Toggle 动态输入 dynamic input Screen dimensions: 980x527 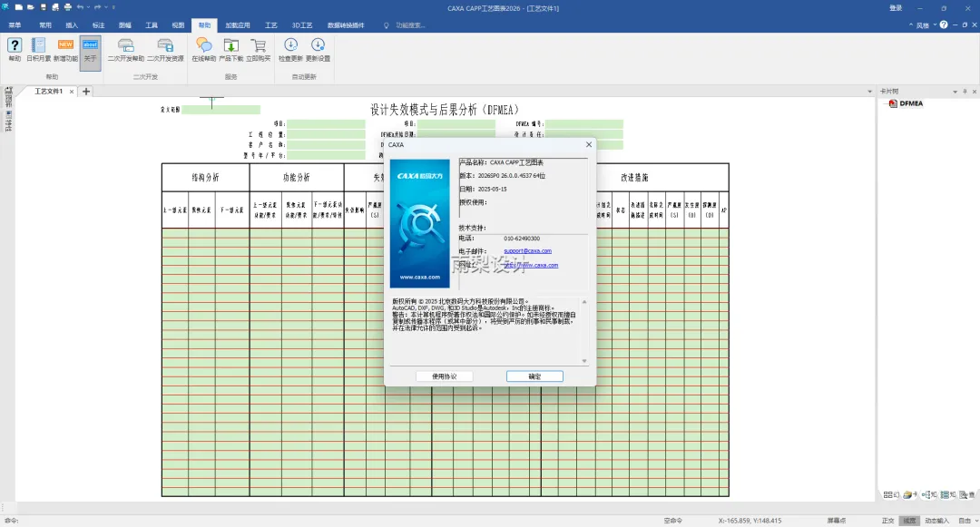click(x=936, y=521)
